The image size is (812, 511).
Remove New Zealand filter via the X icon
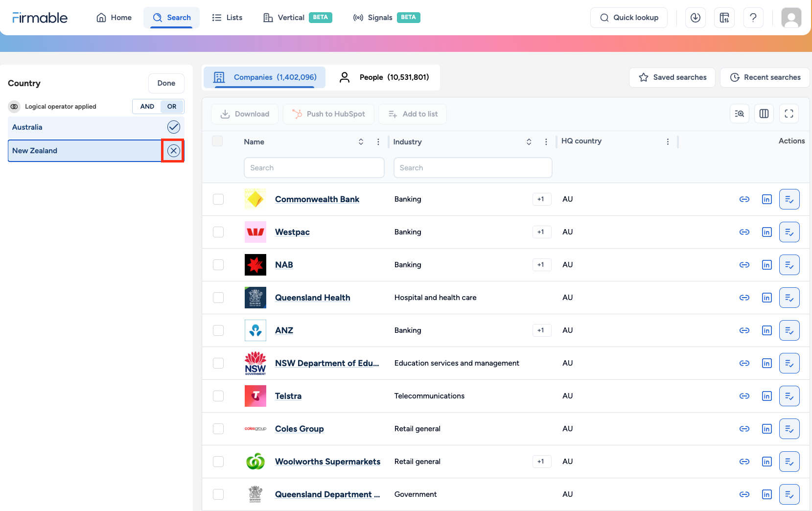[x=173, y=150]
